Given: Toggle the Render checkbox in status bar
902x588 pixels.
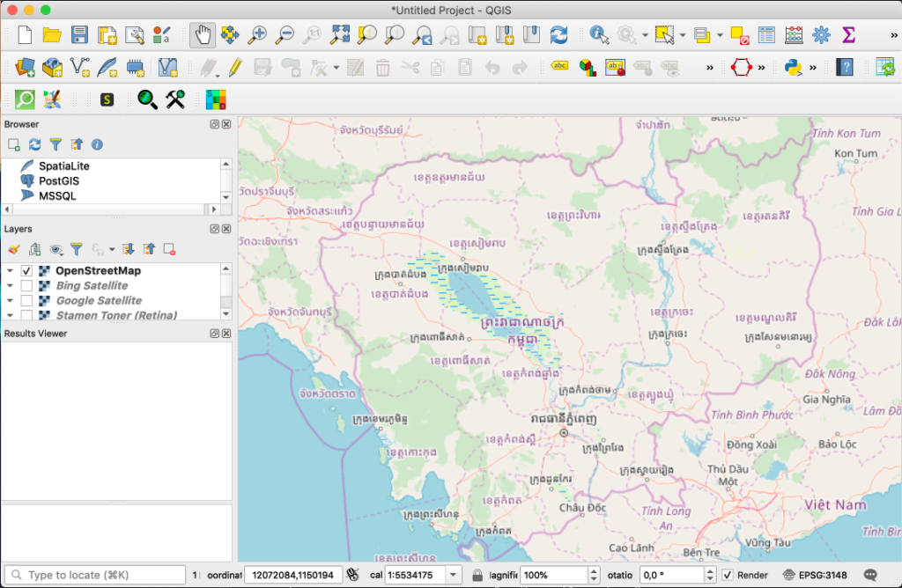Looking at the screenshot, I should [x=728, y=575].
